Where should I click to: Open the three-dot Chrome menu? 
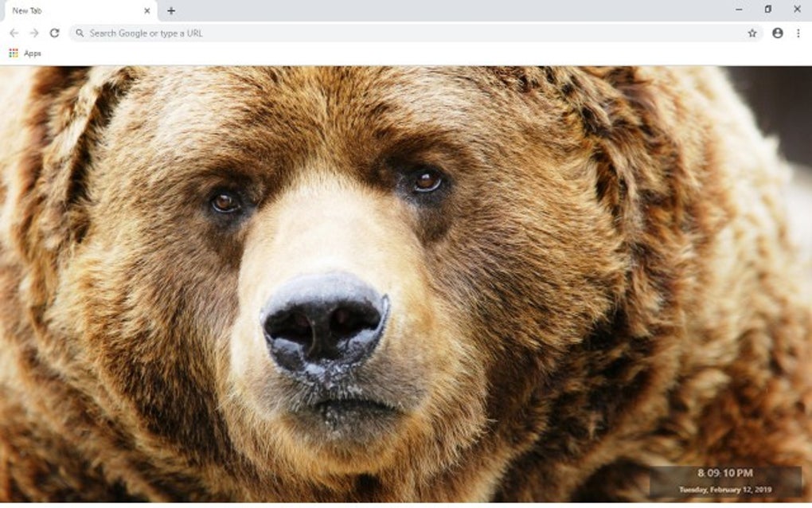[x=798, y=33]
